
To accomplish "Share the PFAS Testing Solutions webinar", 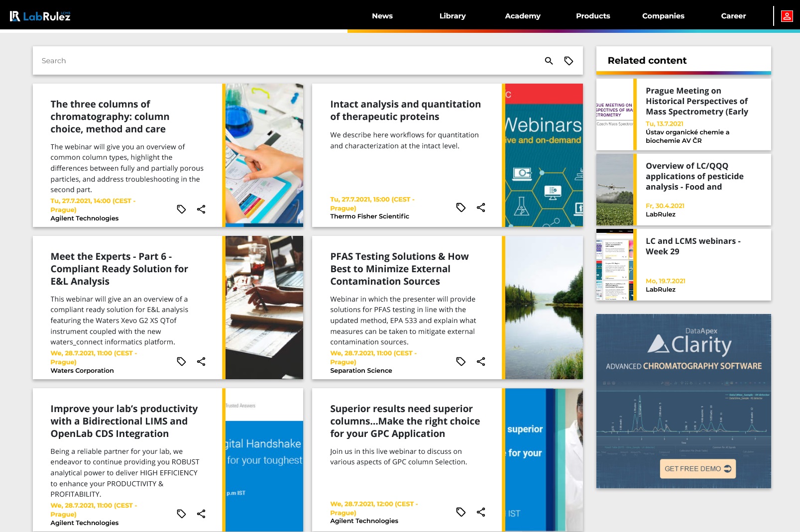I will click(481, 361).
